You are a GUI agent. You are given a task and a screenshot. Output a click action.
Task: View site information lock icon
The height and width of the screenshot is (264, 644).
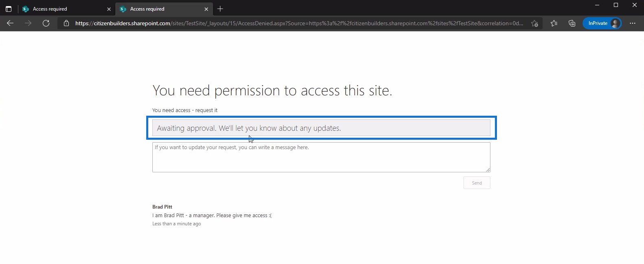pyautogui.click(x=66, y=23)
